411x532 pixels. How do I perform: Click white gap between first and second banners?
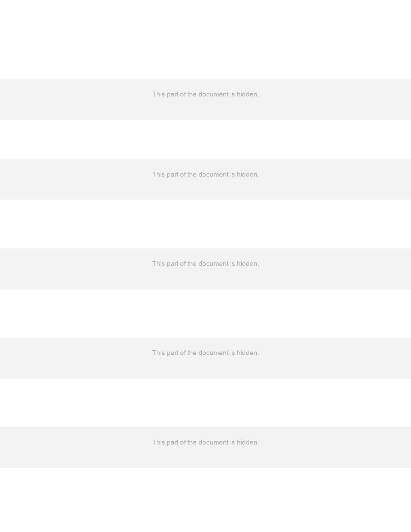pyautogui.click(x=205, y=140)
